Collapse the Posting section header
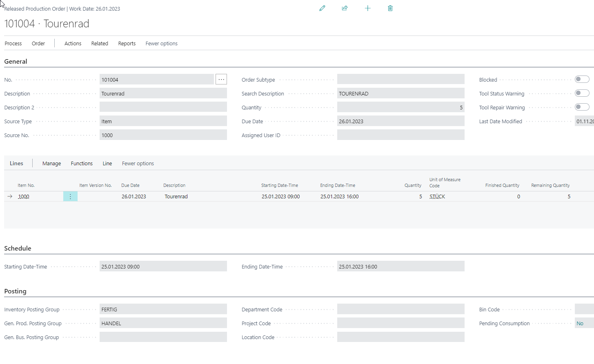Screen dimensions: 594x364 point(15,291)
